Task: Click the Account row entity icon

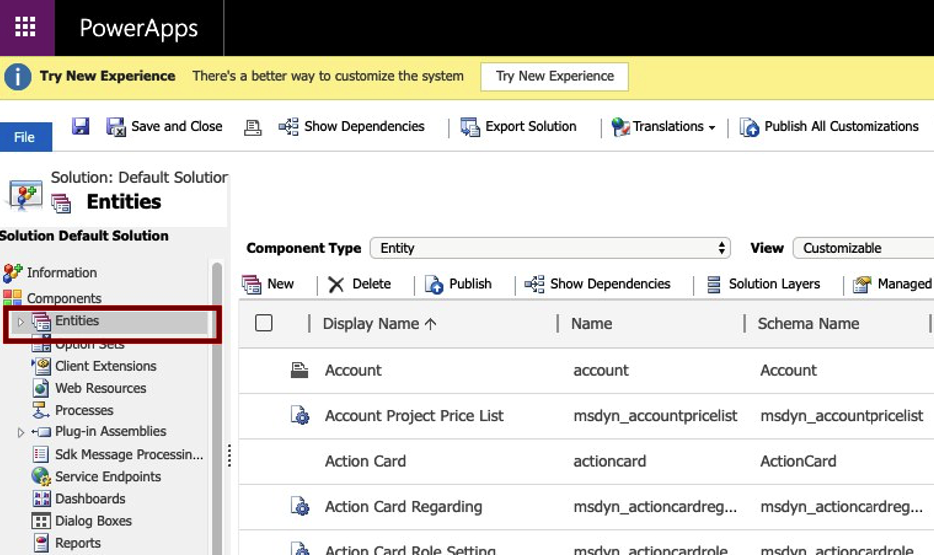Action: (299, 370)
